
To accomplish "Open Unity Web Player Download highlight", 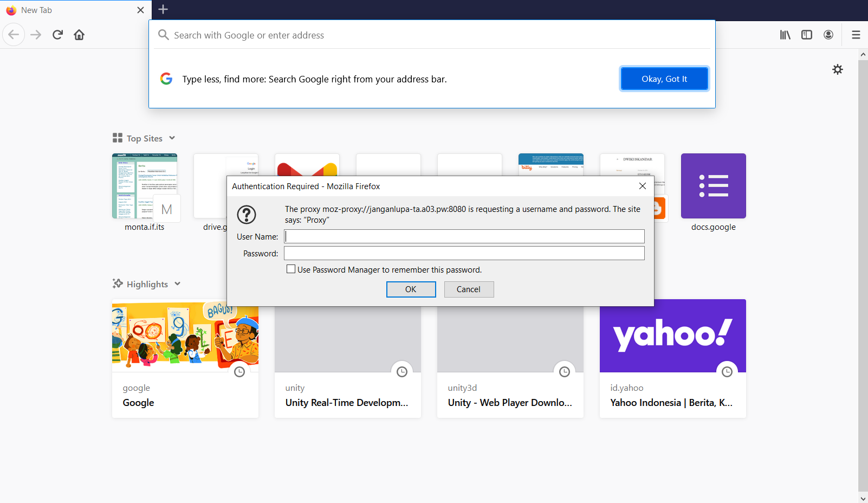I will pos(510,362).
